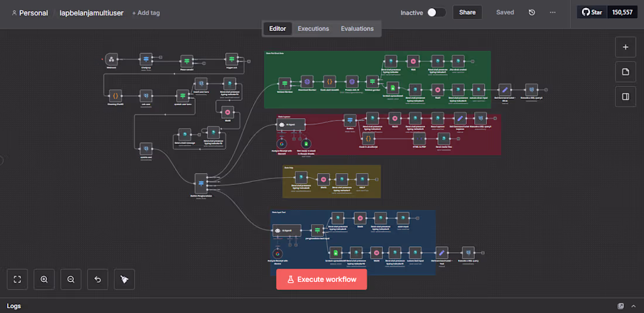Switch to the Editor tab
Screen dimensions: 644x313
pyautogui.click(x=278, y=29)
